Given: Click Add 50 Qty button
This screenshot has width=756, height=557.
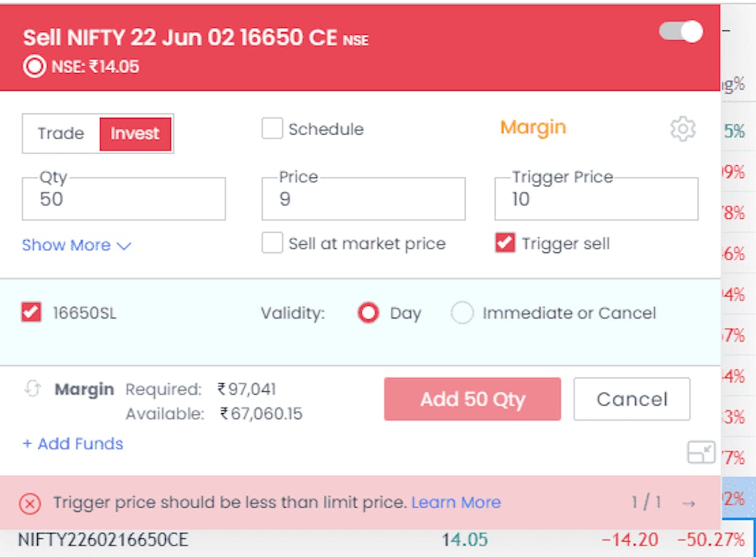Looking at the screenshot, I should [x=472, y=399].
